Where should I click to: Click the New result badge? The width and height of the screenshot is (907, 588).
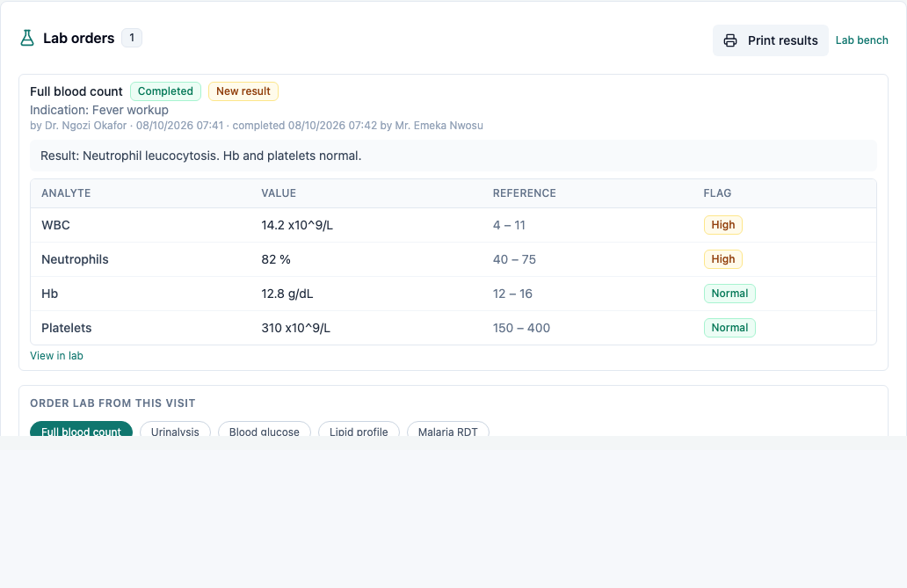tap(243, 91)
